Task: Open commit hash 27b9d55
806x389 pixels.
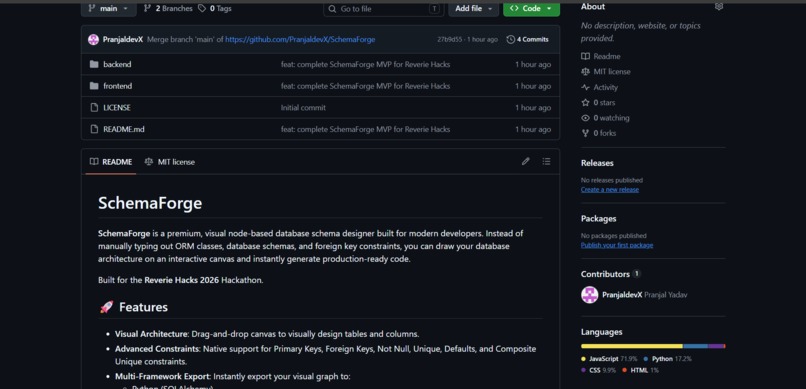Action: click(x=449, y=40)
